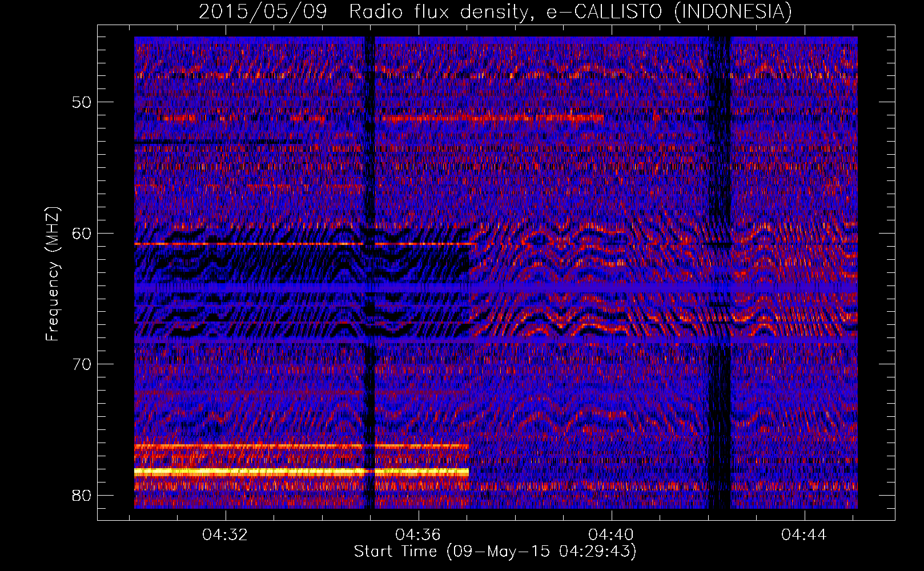Click the orange horizontal line near 76 MHz

(x=302, y=446)
